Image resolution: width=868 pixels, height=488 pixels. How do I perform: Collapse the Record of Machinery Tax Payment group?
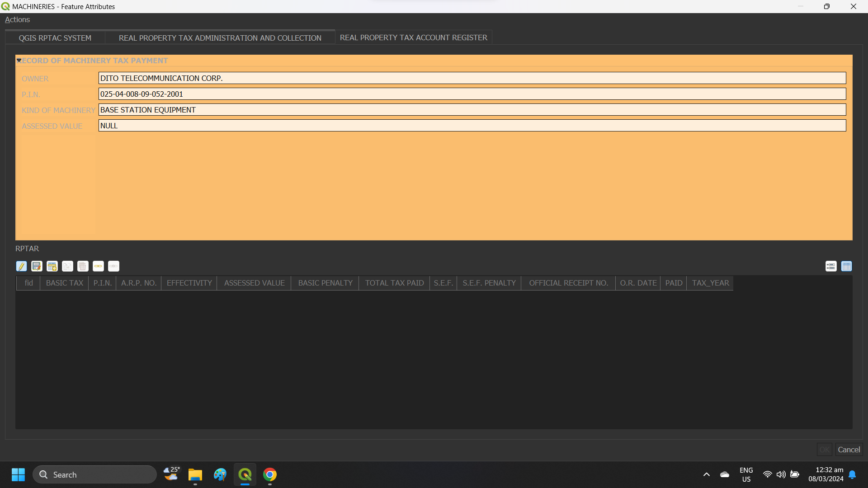(19, 60)
